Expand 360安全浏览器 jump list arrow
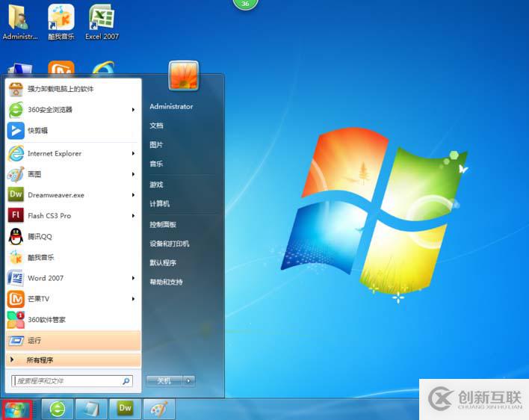The width and height of the screenshot is (529, 420). [x=133, y=110]
